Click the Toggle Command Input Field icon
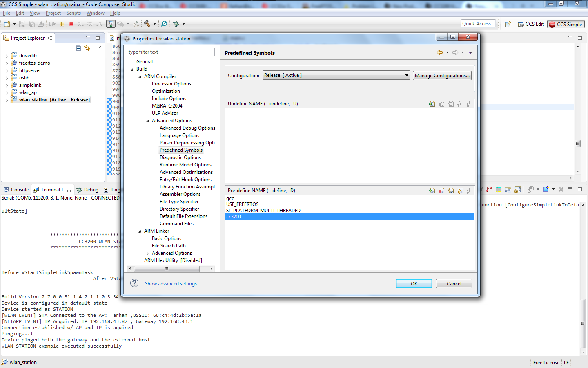The width and height of the screenshot is (588, 368). tap(508, 189)
